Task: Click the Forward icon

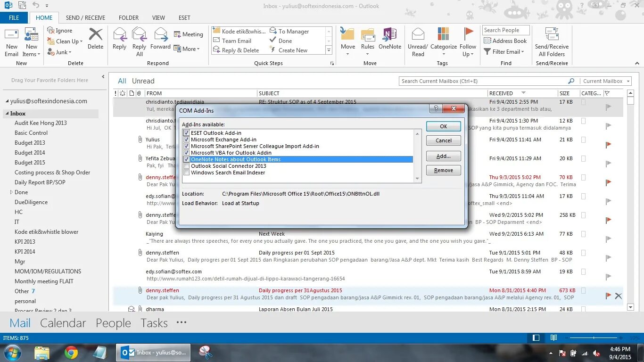Action: [161, 34]
